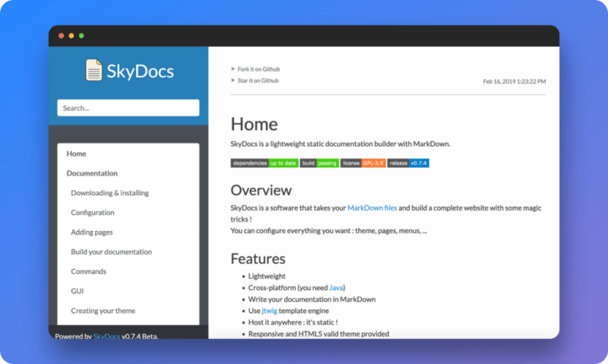Click 'Host it anywhere : it's static !' bullet
Screen dimensions: 608x364
tap(293, 322)
